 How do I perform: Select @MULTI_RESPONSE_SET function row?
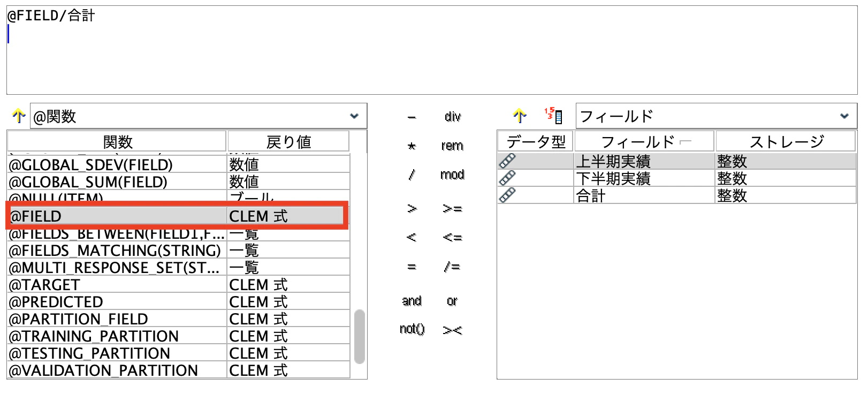(x=179, y=267)
